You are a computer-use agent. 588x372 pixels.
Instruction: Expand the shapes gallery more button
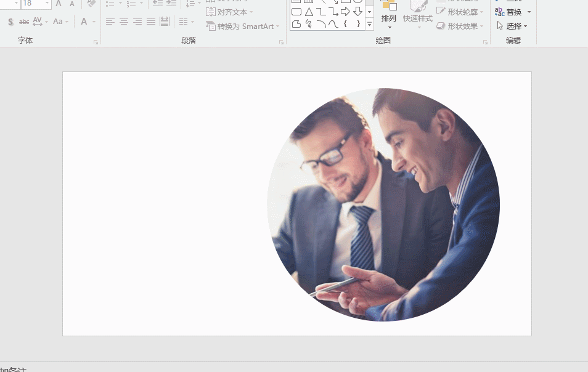coord(369,25)
